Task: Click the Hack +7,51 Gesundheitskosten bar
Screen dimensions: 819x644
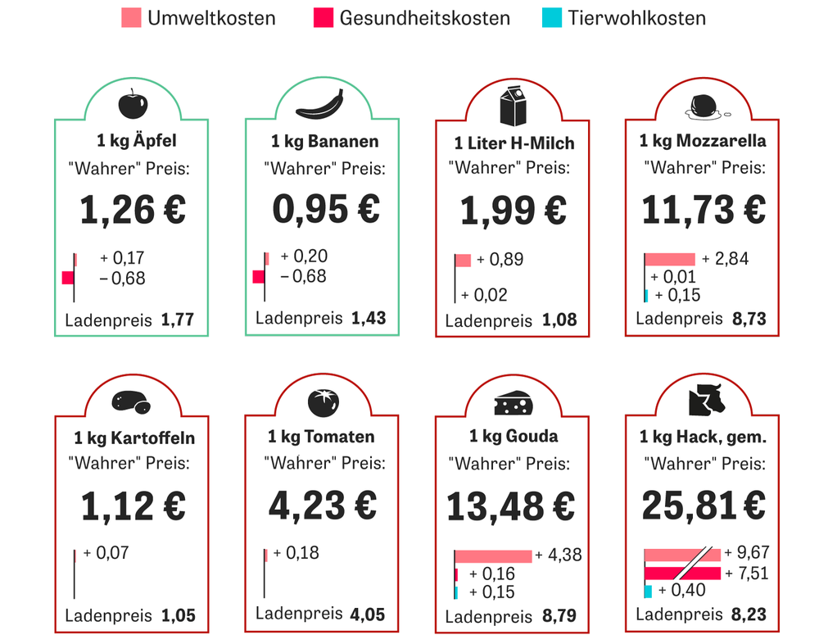Action: click(682, 573)
